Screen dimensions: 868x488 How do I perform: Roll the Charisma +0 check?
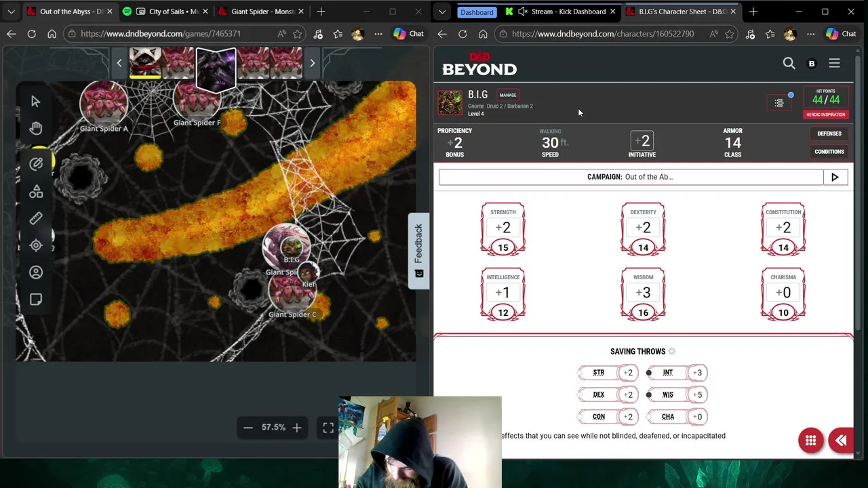pyautogui.click(x=783, y=293)
